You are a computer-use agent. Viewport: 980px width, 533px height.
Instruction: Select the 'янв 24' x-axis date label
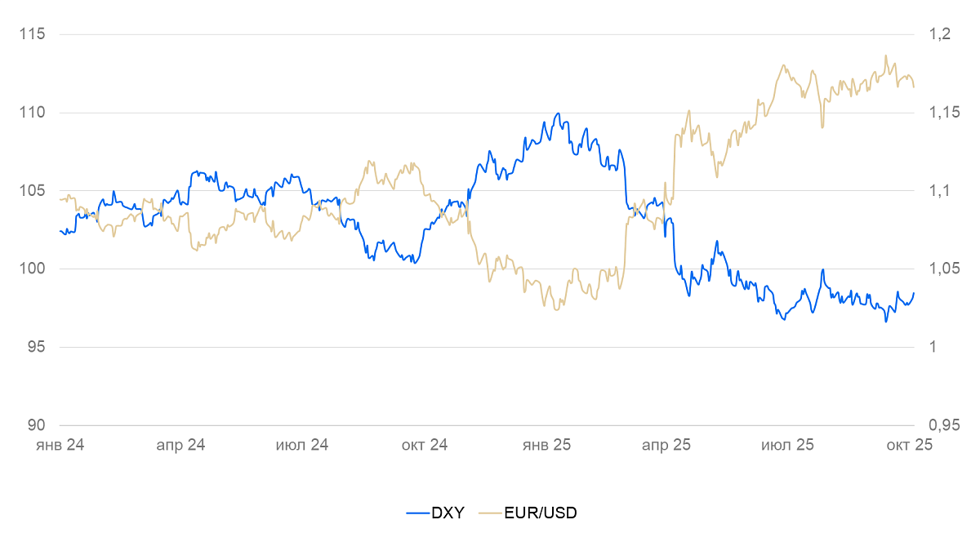tap(60, 445)
